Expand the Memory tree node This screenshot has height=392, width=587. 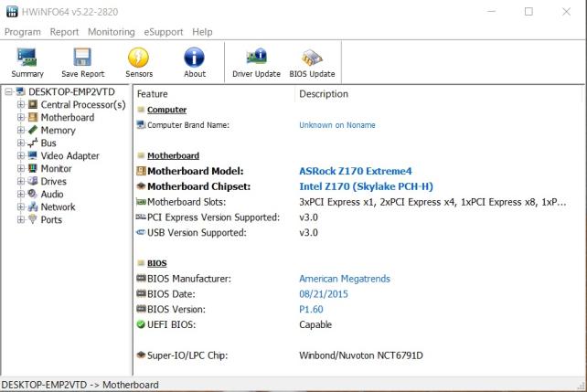tap(20, 131)
